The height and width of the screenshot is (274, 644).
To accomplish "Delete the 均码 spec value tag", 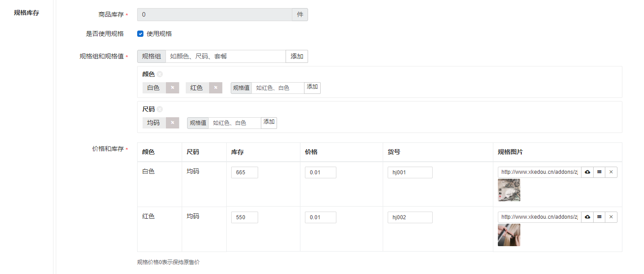I will pos(172,123).
